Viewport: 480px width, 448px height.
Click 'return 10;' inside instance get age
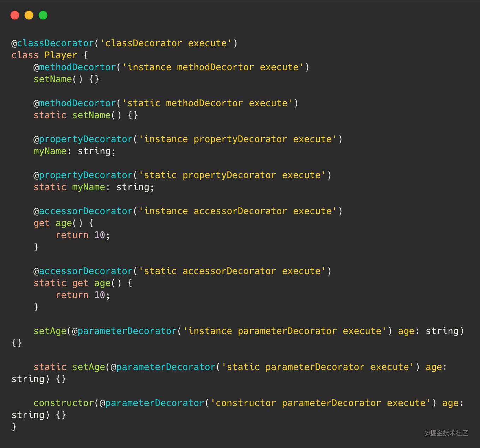click(83, 235)
